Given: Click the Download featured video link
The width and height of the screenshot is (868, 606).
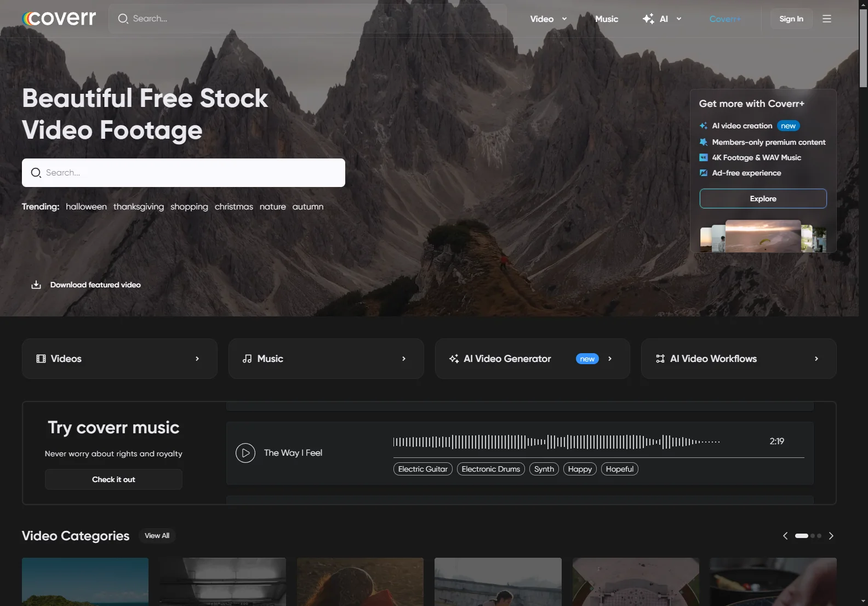Looking at the screenshot, I should pyautogui.click(x=95, y=285).
